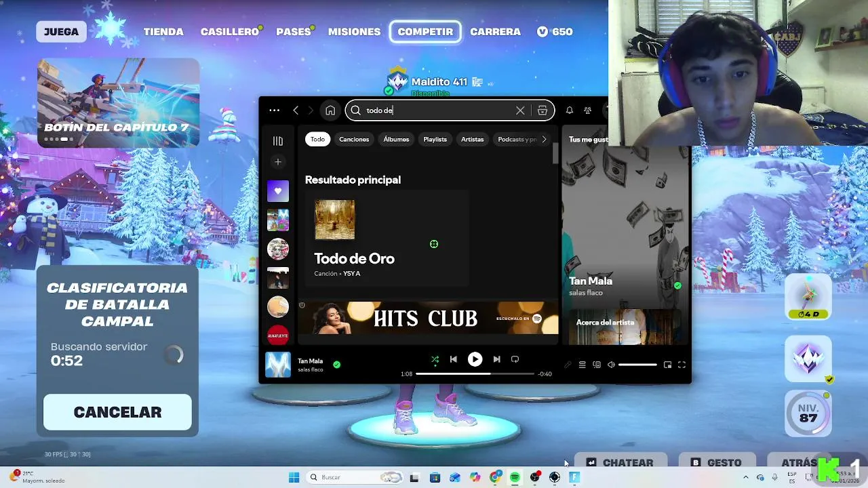The height and width of the screenshot is (488, 868).
Task: Skip to next track
Action: (496, 359)
